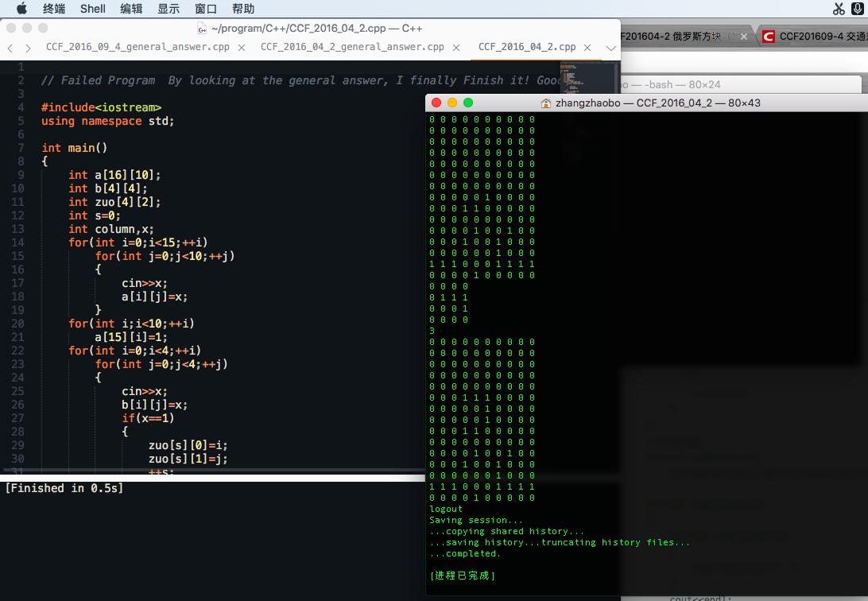Open the Apple menu
Viewport: 868px width, 601px height.
21,8
